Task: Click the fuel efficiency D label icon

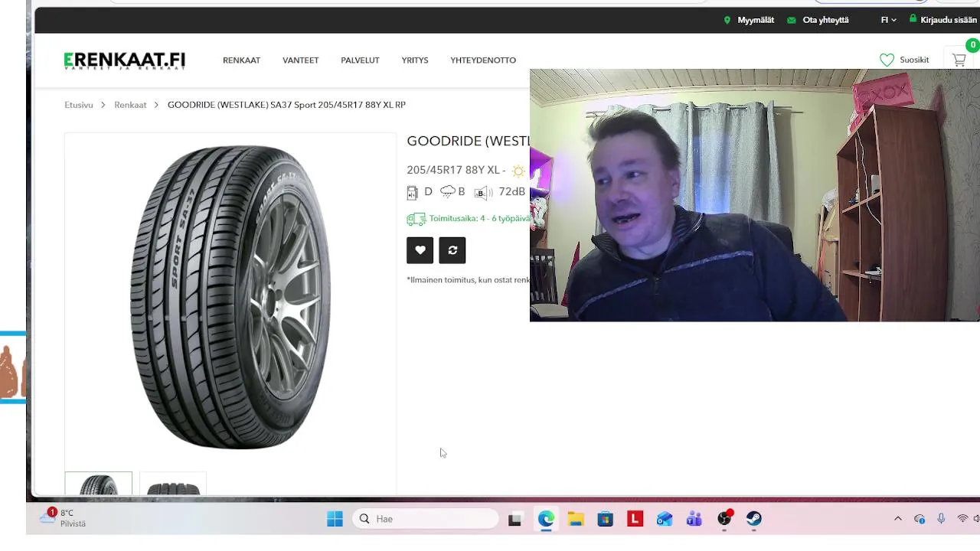Action: pos(413,192)
